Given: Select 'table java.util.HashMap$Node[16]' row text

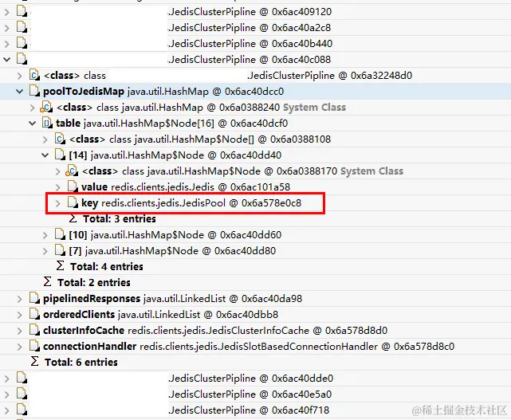Looking at the screenshot, I should coord(172,124).
